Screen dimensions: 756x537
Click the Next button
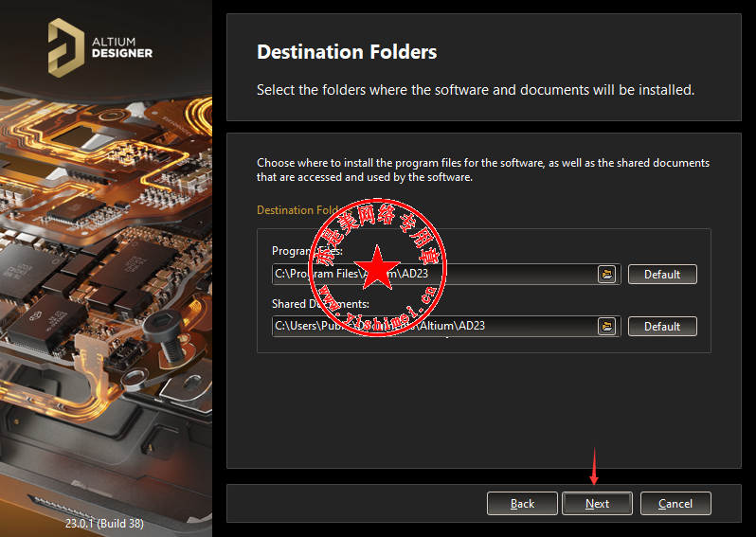597,504
